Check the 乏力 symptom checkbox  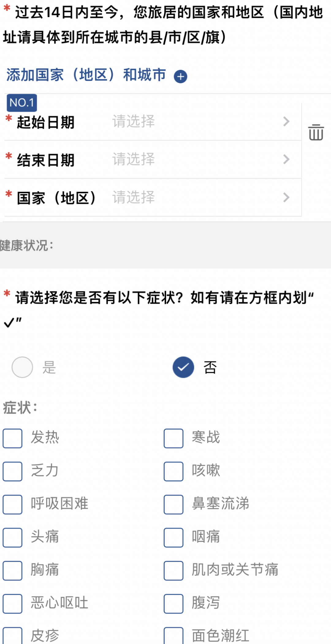pyautogui.click(x=12, y=472)
